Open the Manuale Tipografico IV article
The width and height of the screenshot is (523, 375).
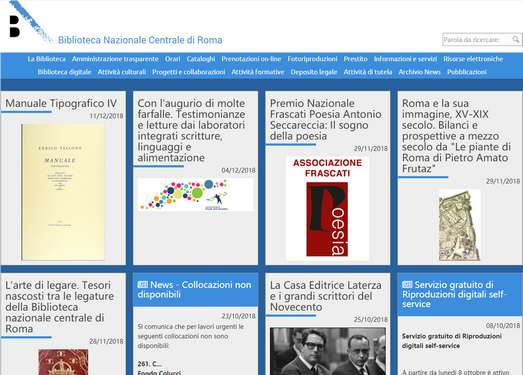(x=61, y=103)
